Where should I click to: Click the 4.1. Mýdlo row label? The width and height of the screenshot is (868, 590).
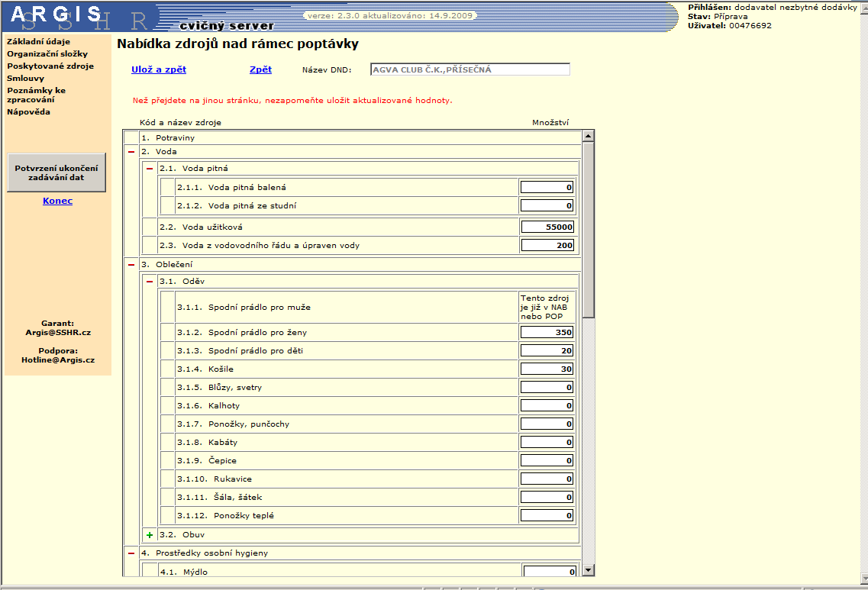click(x=184, y=572)
